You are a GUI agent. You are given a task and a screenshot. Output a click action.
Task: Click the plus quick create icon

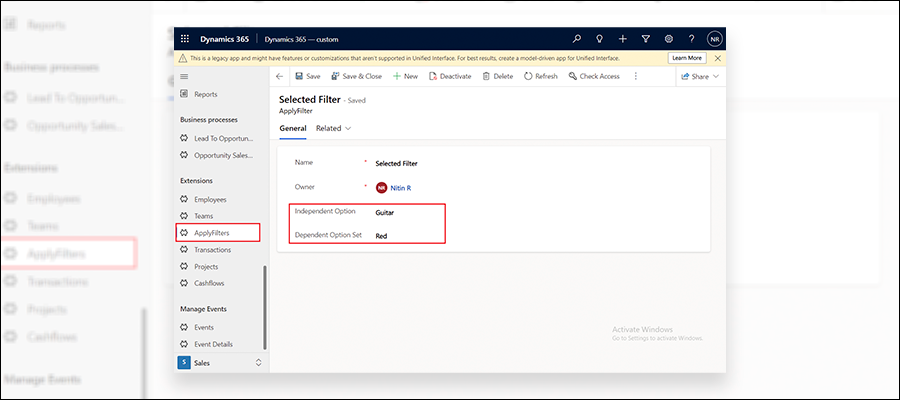[x=623, y=39]
